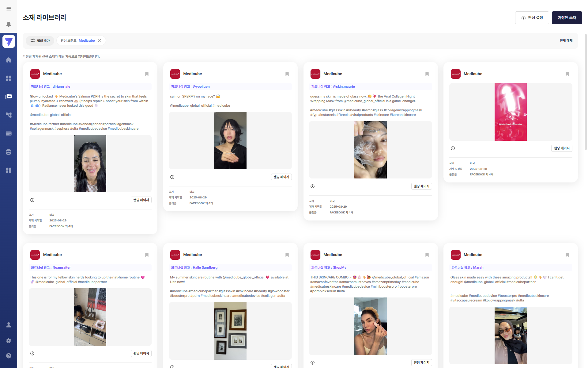
Task: Open the notifications bell
Action: point(9,24)
